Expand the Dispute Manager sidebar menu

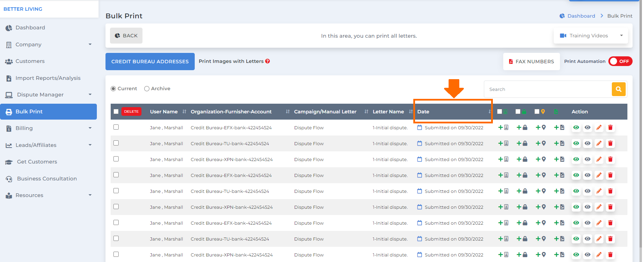(48, 95)
